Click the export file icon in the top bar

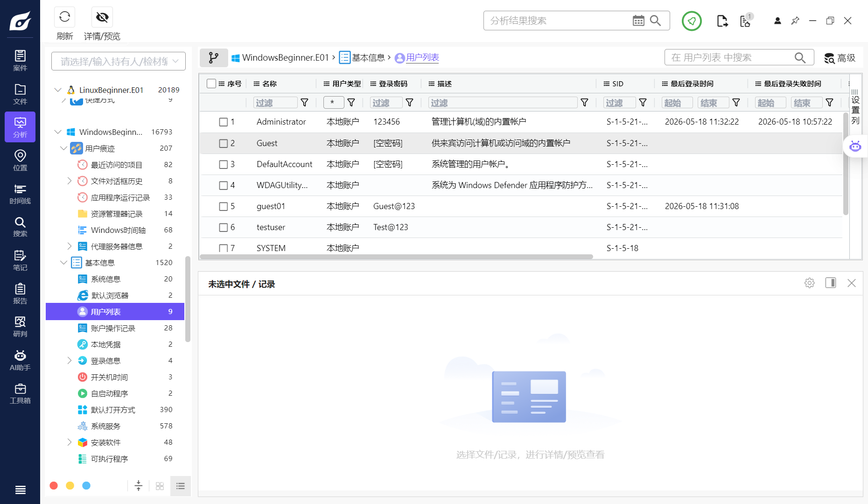pos(722,21)
